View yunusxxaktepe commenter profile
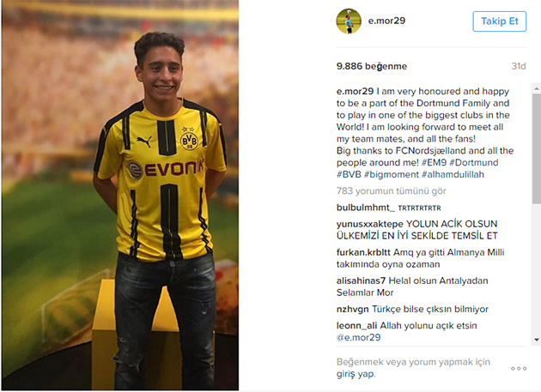Screen dimensions: 541x392 click(x=370, y=224)
